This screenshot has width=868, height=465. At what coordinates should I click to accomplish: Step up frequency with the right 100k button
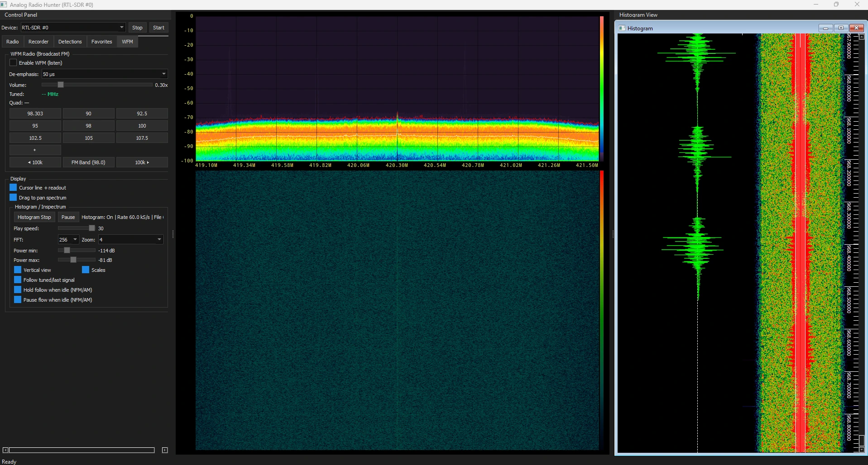point(142,162)
